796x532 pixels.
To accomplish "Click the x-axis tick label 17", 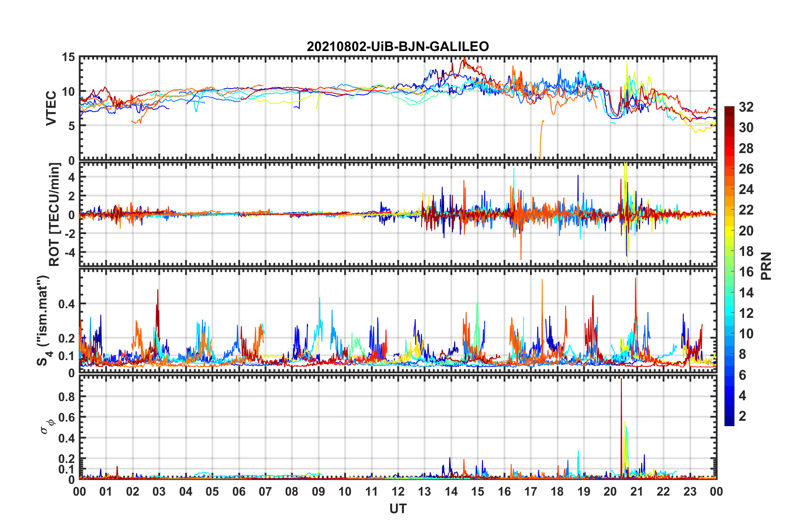I will coord(531,491).
